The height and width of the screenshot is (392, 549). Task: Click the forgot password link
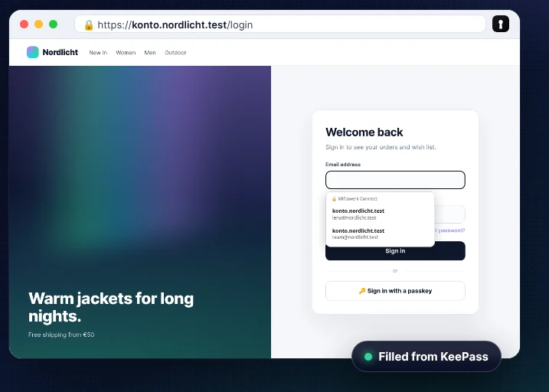[450, 230]
